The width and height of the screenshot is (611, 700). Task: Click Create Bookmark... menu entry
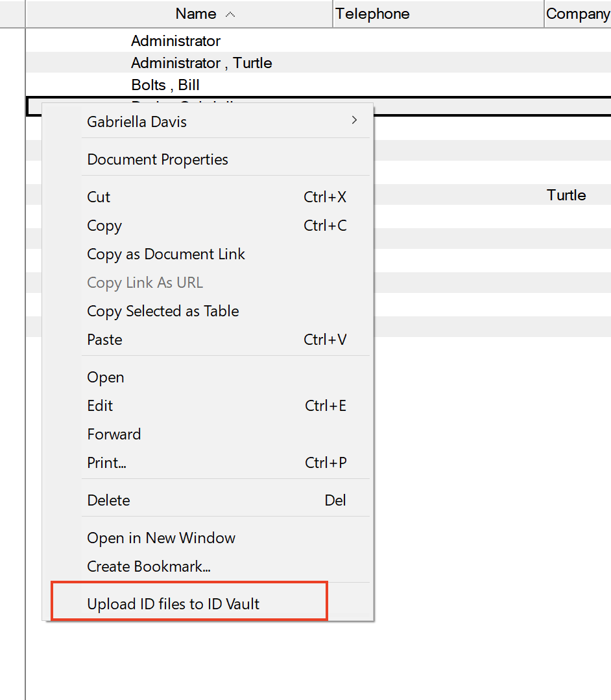pyautogui.click(x=149, y=566)
